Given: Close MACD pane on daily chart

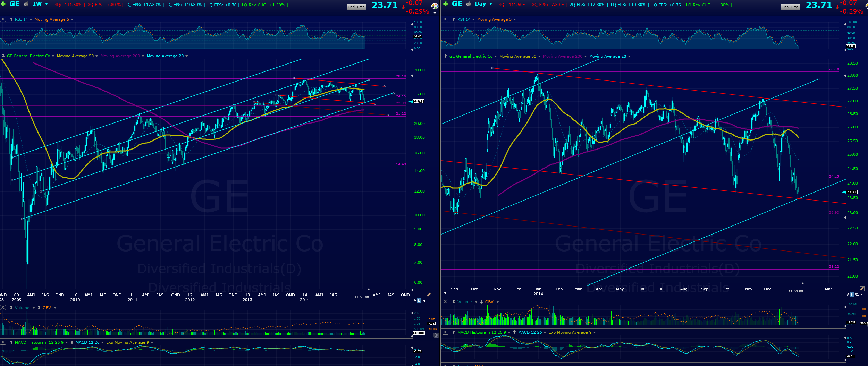Looking at the screenshot, I should (445, 332).
